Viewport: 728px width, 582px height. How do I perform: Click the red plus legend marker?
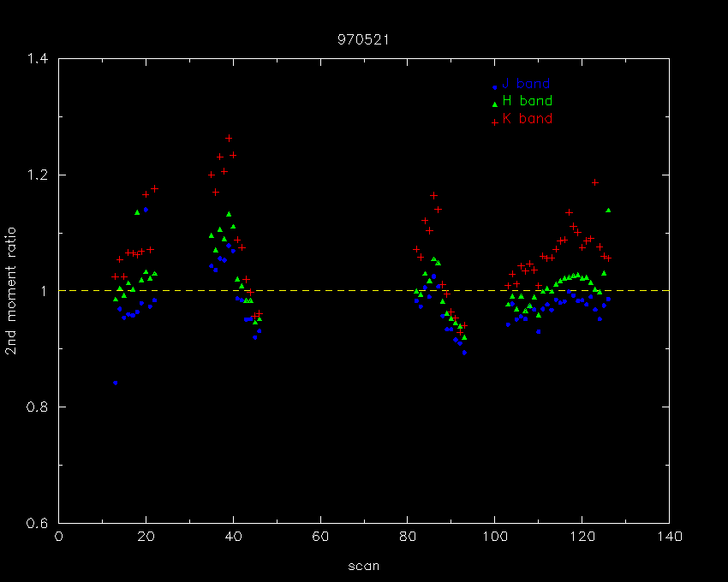494,122
